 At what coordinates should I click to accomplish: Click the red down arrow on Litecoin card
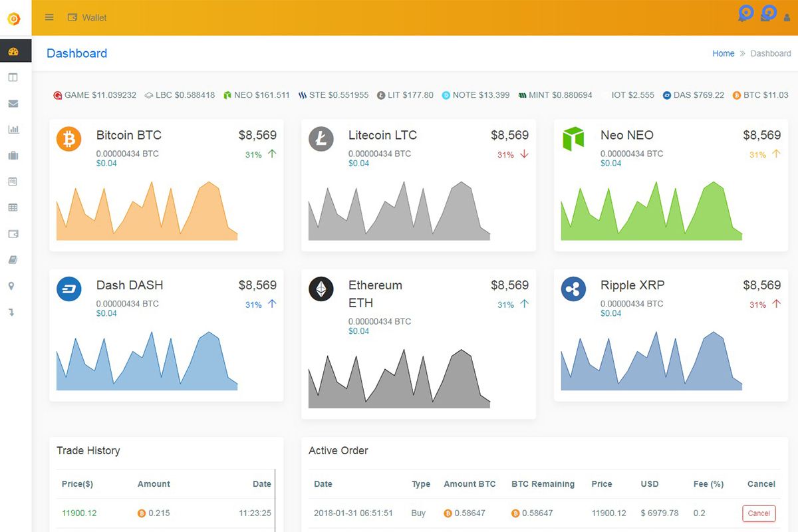[x=524, y=154]
